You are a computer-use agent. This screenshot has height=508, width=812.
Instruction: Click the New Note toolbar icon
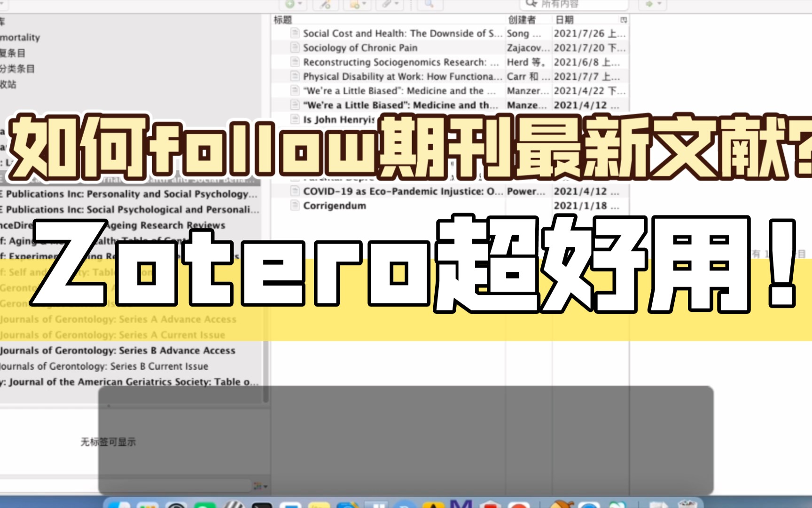355,4
